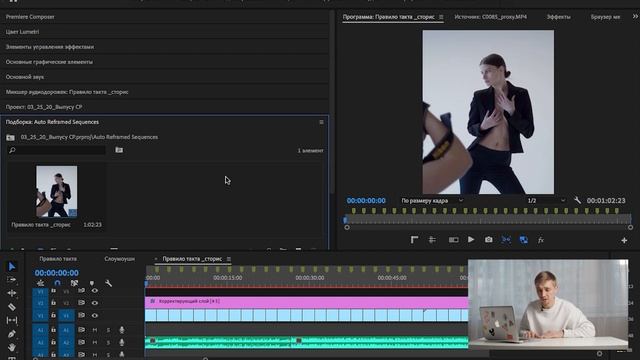Open playback resolution dropdown '1/2'
Viewport: 640px width, 360px height.
pyautogui.click(x=546, y=200)
